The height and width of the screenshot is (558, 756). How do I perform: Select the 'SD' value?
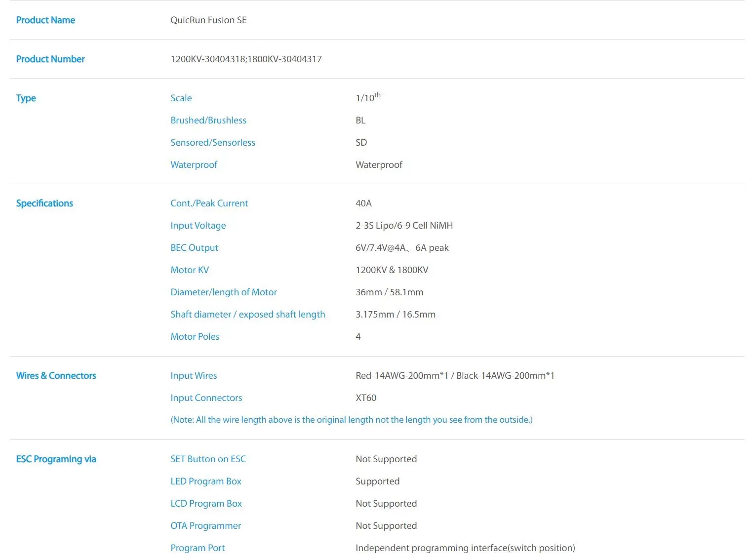click(x=361, y=143)
